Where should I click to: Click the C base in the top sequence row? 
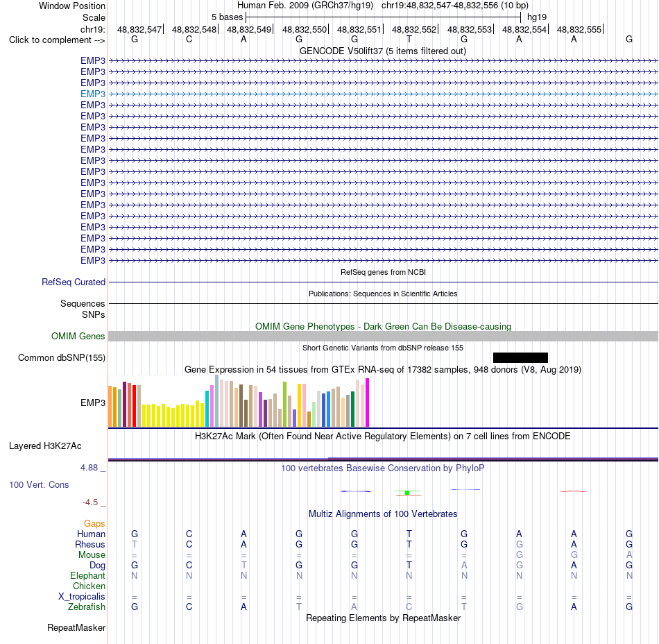pyautogui.click(x=189, y=39)
